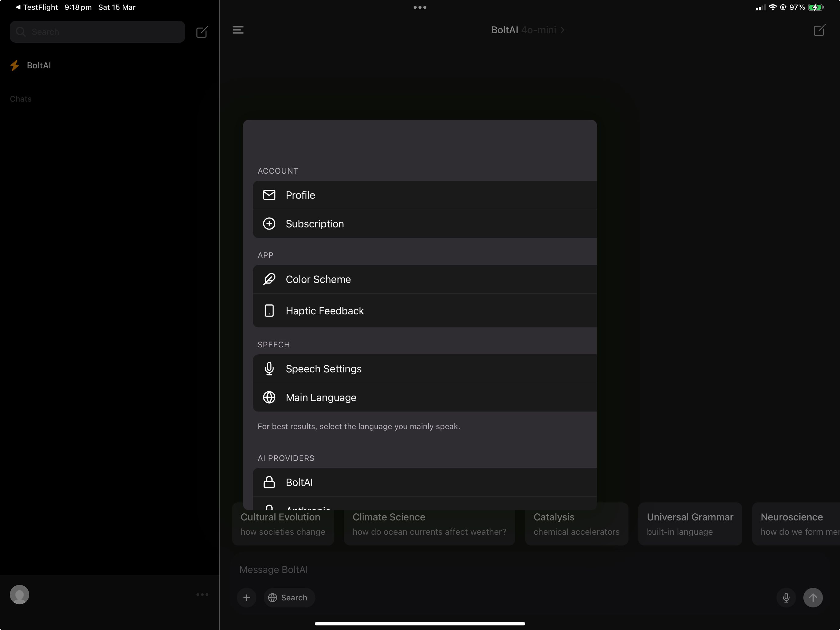Tap the microphone voice input button
The image size is (840, 630).
click(787, 598)
